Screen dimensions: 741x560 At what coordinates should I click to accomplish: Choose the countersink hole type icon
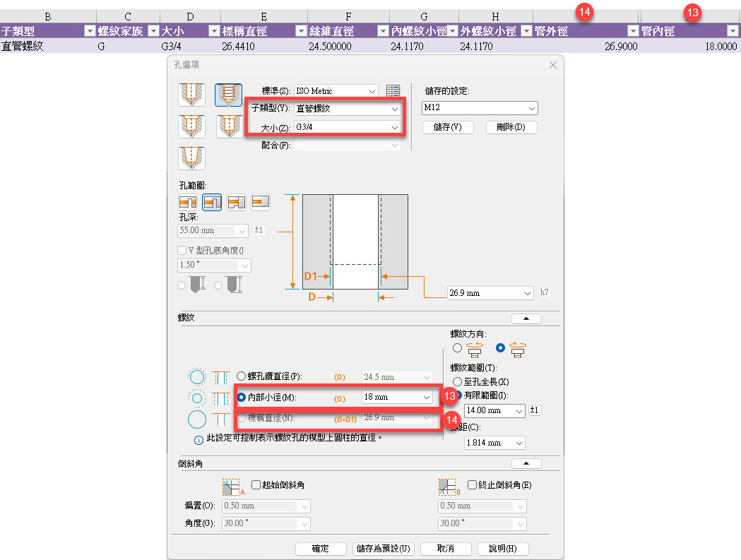click(x=228, y=126)
